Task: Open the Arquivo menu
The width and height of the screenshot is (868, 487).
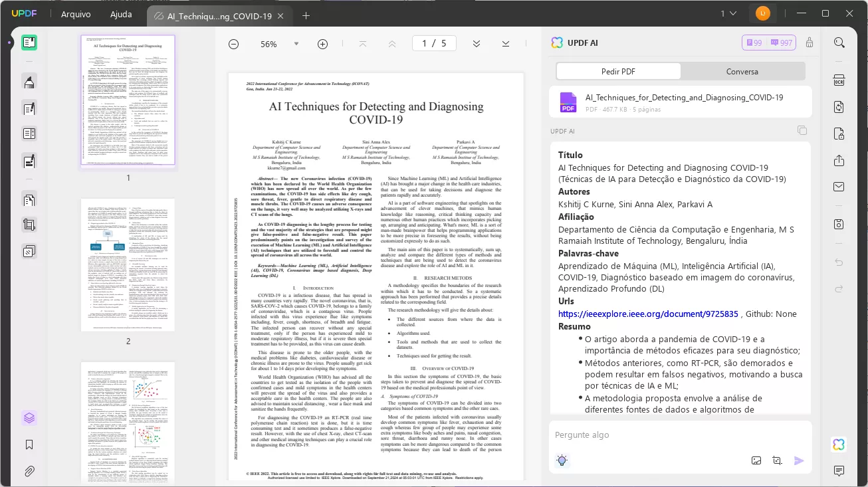Action: click(76, 14)
